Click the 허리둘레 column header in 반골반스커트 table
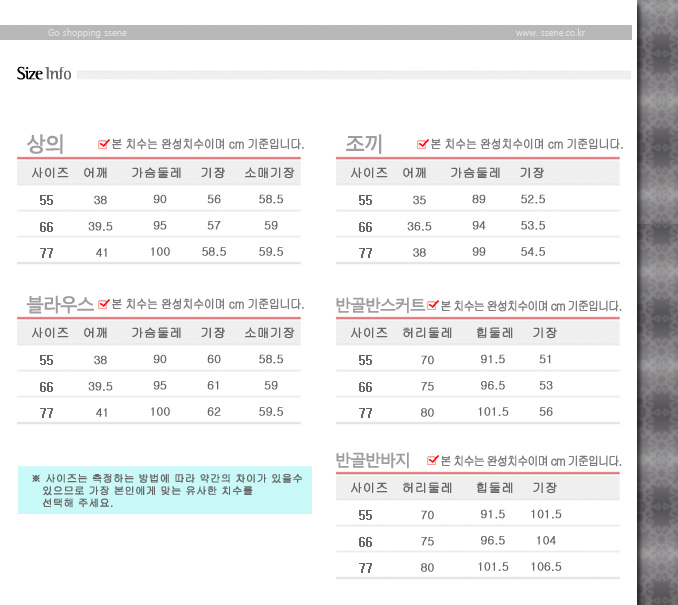Viewport: 678px width, 605px height. point(427,333)
